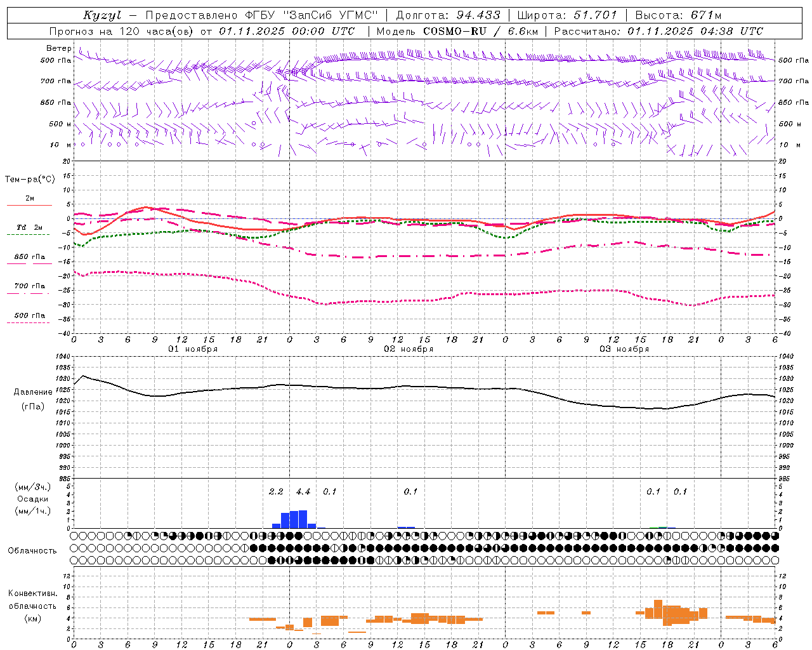The width and height of the screenshot is (812, 650).
Task: Click the 'Рассчитано: 01.11.2025 04:38 UTC' timestamp
Action: click(x=658, y=31)
